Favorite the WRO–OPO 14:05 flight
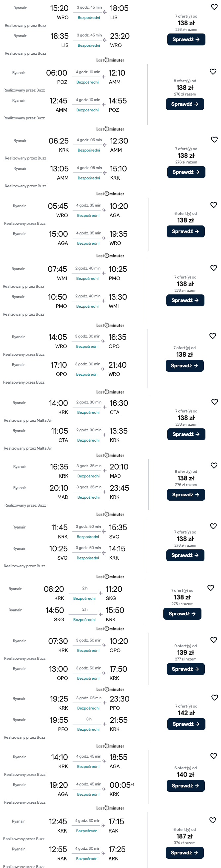Viewport: 221px width, 868px height. [213, 336]
